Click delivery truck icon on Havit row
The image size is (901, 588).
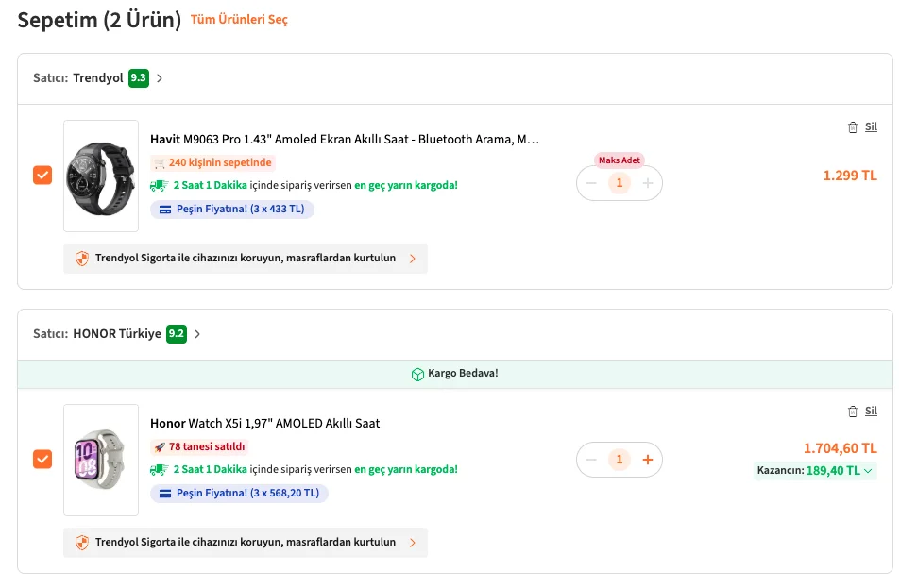coord(160,186)
